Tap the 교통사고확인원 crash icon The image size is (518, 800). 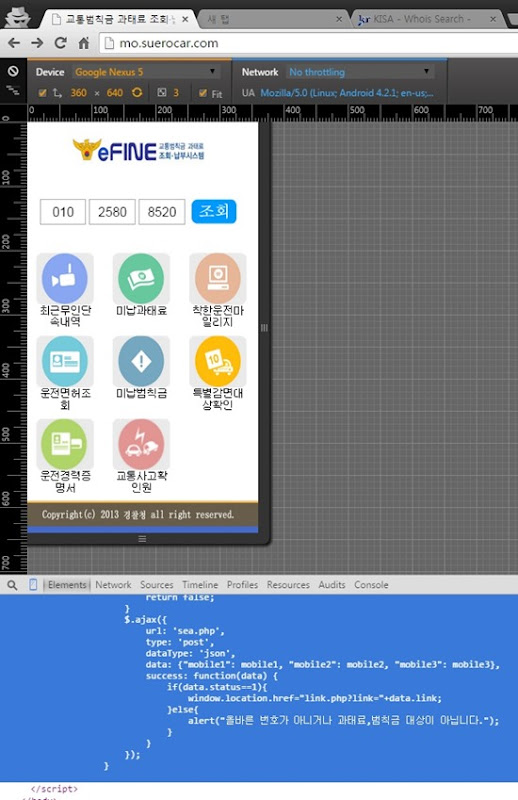click(x=141, y=444)
